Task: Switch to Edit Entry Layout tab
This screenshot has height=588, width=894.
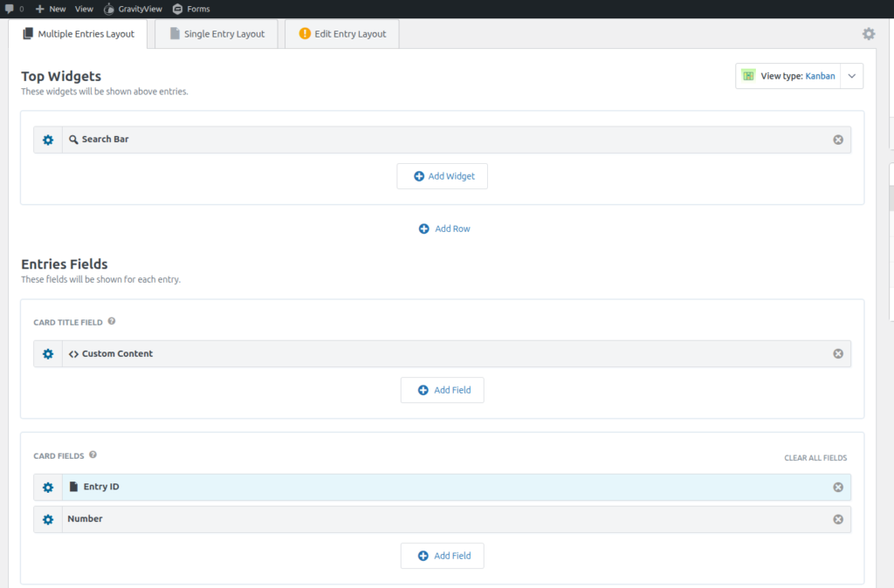Action: [x=342, y=34]
